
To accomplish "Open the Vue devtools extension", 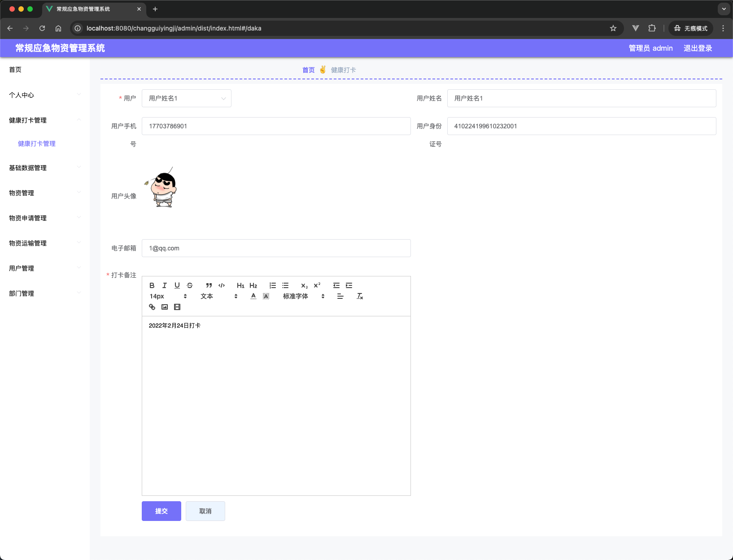I will click(636, 28).
